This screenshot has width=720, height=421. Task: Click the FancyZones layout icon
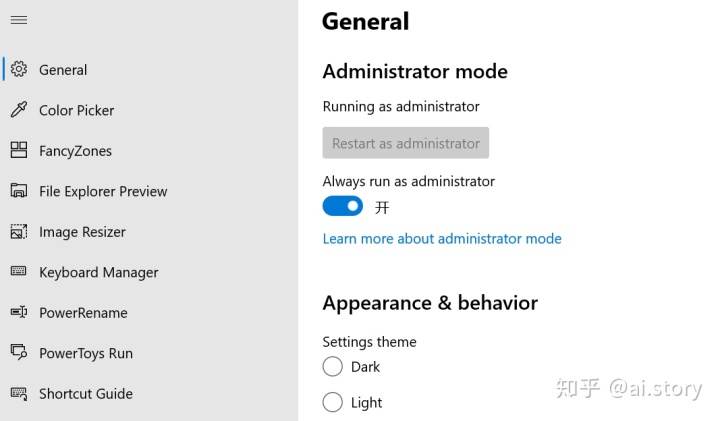click(19, 150)
